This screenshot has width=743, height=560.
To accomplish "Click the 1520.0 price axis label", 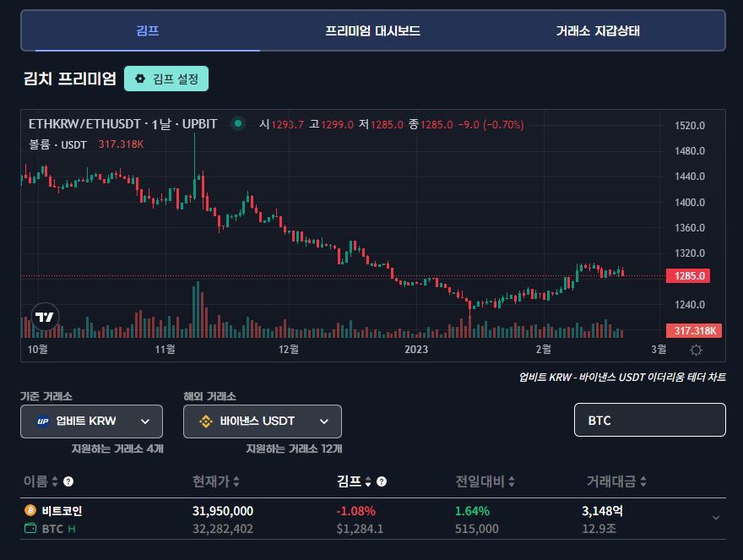I will (690, 126).
